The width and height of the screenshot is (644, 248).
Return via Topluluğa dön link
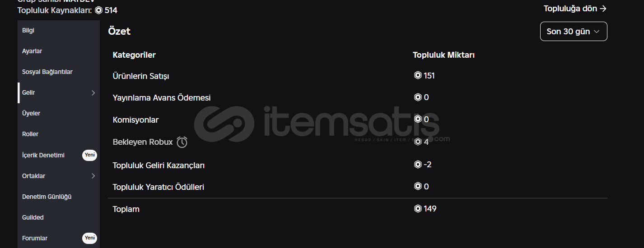click(574, 9)
